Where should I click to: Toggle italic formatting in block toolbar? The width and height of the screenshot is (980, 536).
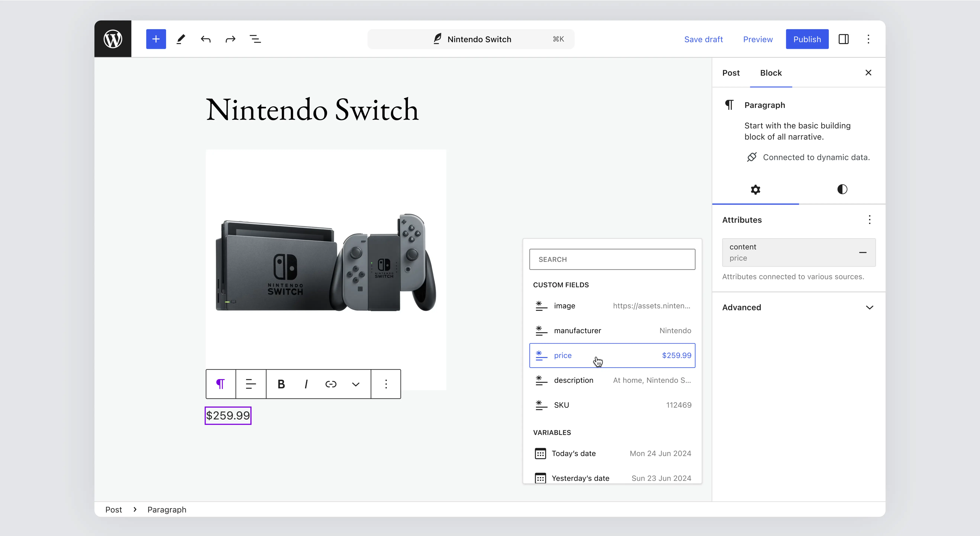click(x=306, y=384)
